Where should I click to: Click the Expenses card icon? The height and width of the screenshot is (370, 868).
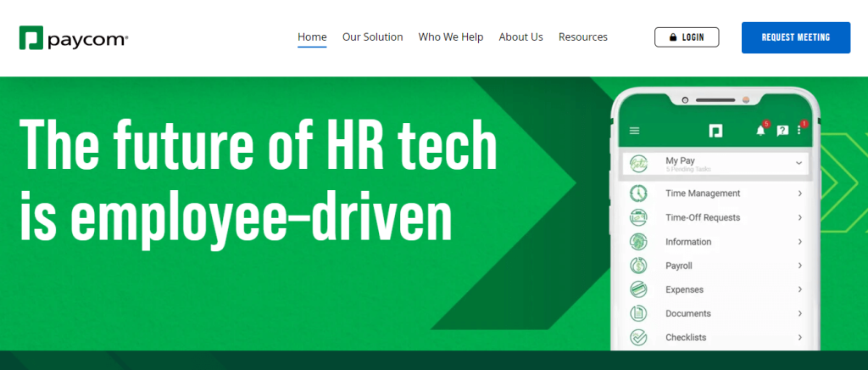click(x=638, y=289)
